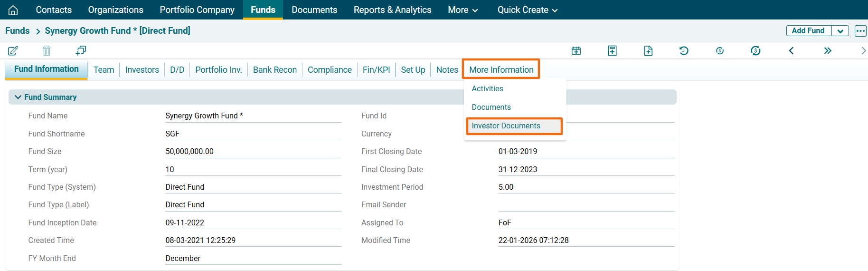Click the trash delete icon
Screen dimensions: 868x271
[x=47, y=50]
